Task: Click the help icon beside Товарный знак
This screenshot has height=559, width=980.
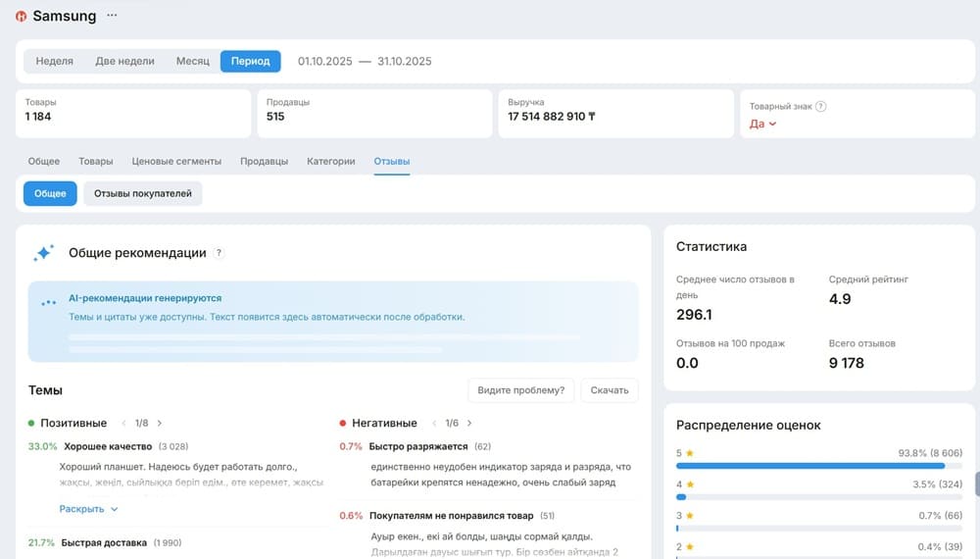Action: pos(820,106)
